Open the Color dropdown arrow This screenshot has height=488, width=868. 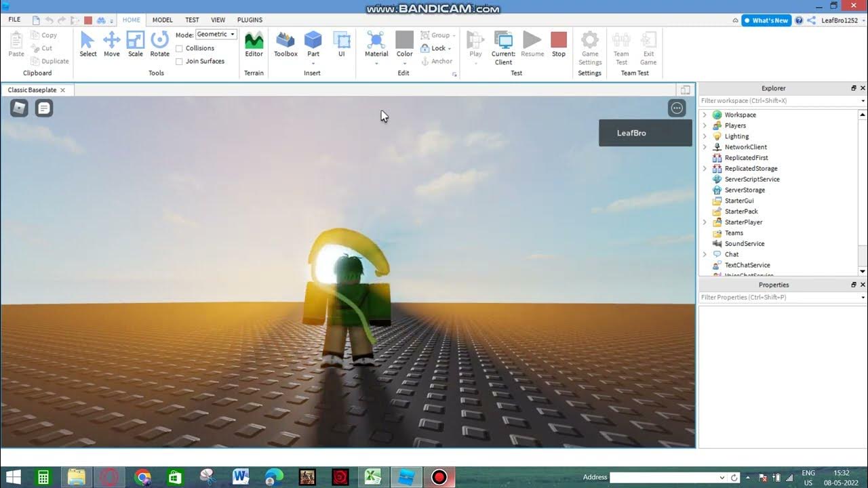(405, 63)
